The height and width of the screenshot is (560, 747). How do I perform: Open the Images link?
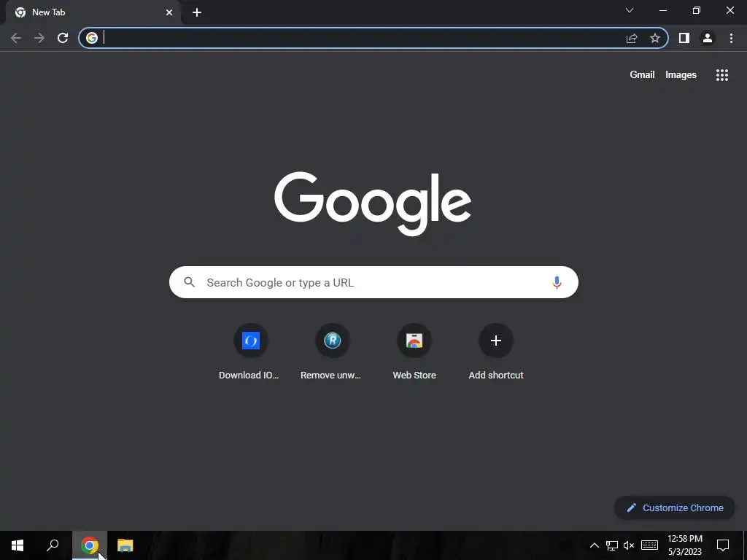681,75
